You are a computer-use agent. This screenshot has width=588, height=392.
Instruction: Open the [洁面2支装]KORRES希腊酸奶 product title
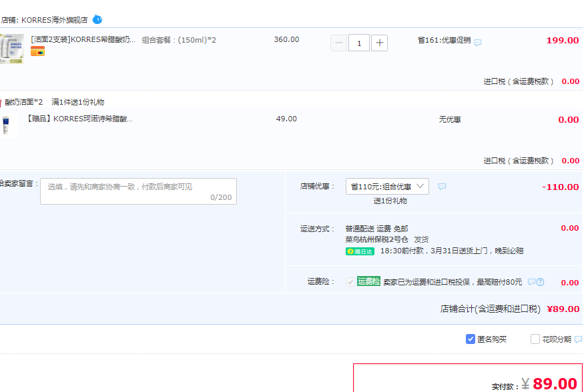pos(83,40)
